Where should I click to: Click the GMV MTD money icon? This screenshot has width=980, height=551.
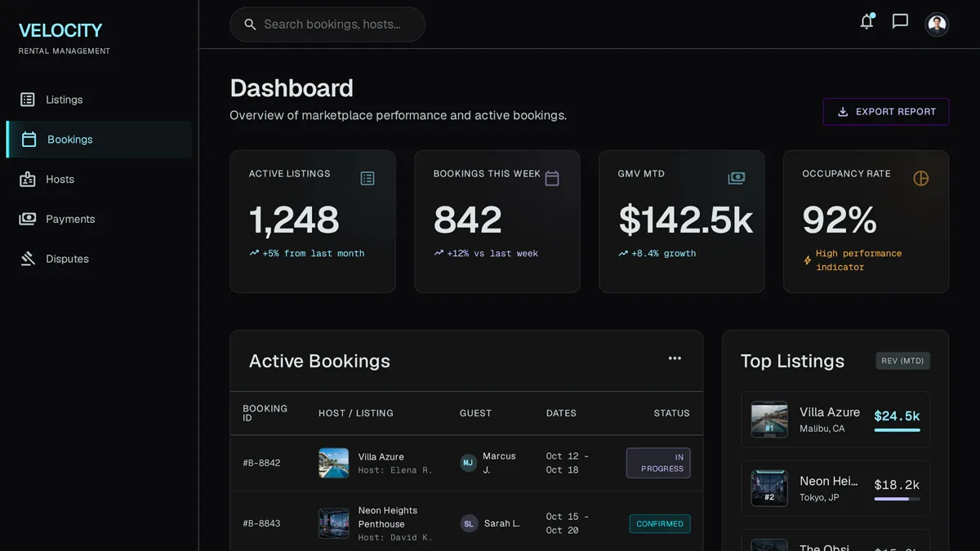(x=737, y=178)
